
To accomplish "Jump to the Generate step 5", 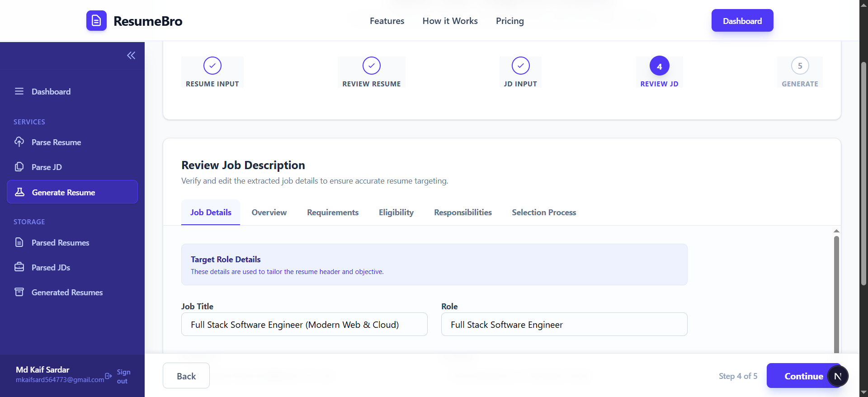I will (799, 66).
